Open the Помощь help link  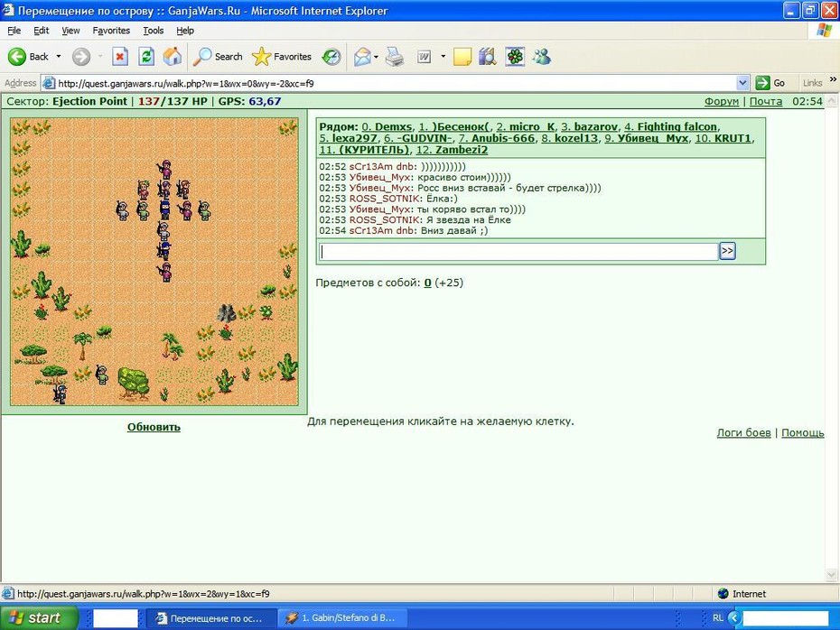(802, 432)
